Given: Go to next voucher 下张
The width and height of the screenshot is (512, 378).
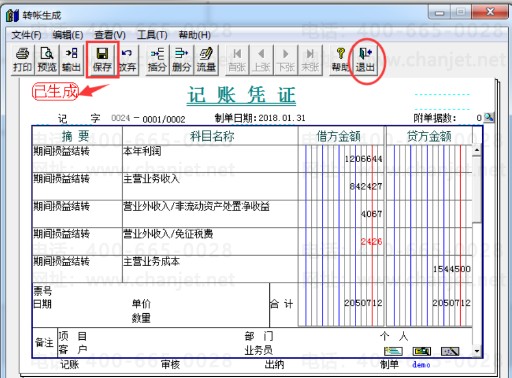Looking at the screenshot, I should tap(285, 60).
